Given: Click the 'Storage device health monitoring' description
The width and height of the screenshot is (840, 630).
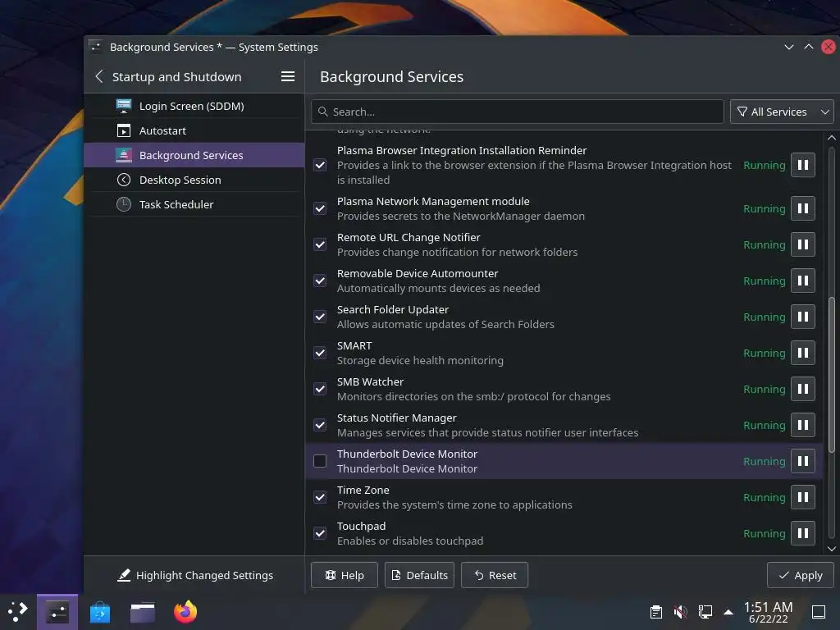Looking at the screenshot, I should click(x=420, y=361).
